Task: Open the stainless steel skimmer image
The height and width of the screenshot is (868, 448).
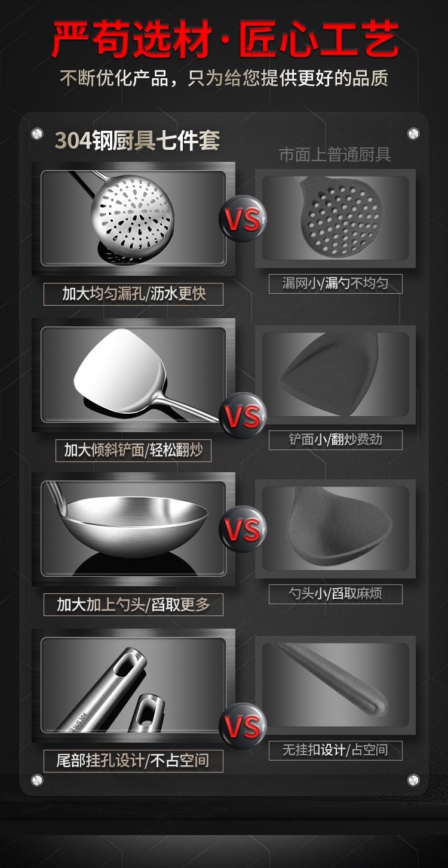Action: coord(133,218)
